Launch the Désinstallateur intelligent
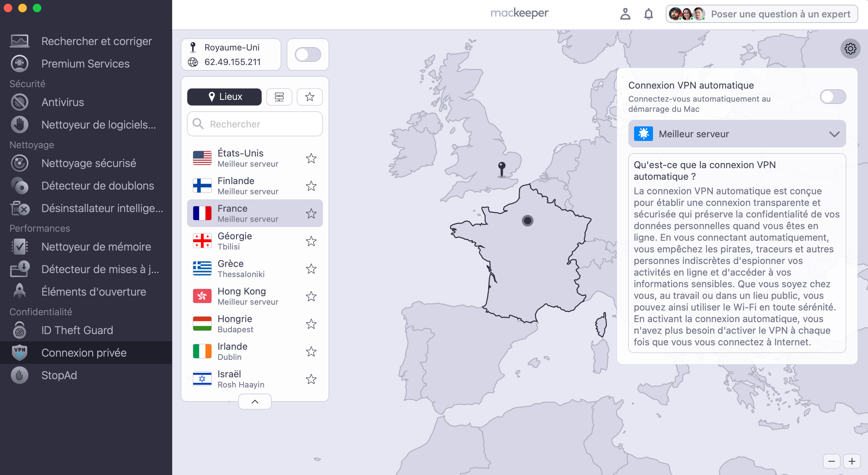The width and height of the screenshot is (868, 475). (102, 208)
